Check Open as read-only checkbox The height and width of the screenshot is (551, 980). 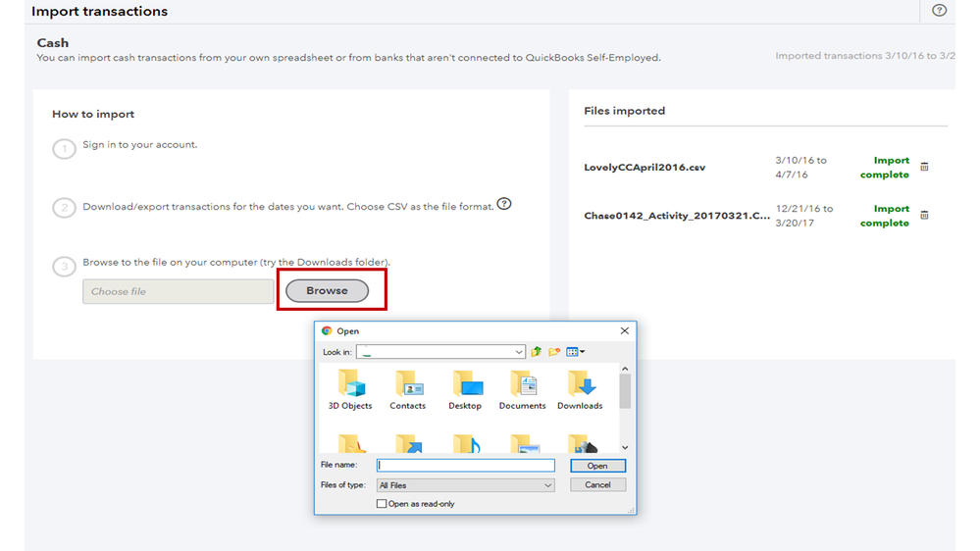382,504
